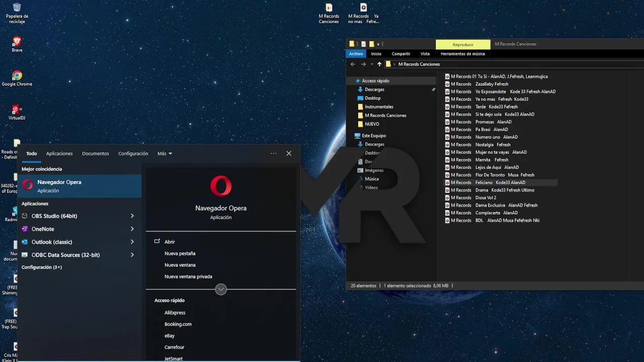Open the Booking.com quick access link
This screenshot has height=362, width=644.
(178, 324)
